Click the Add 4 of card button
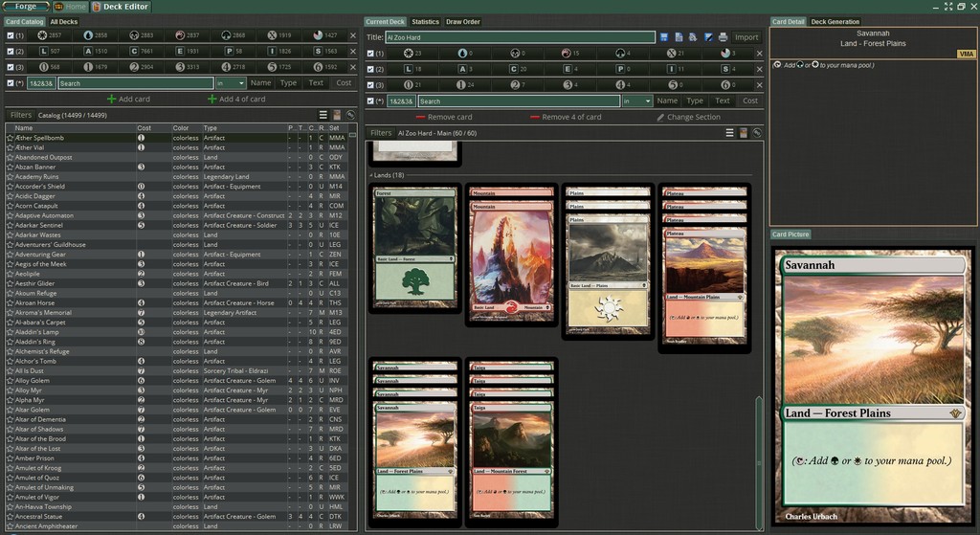The image size is (980, 535). pyautogui.click(x=234, y=99)
